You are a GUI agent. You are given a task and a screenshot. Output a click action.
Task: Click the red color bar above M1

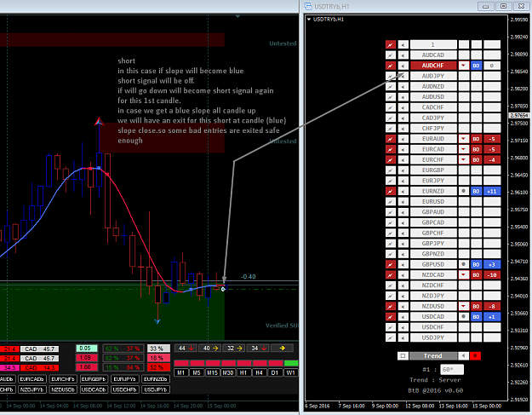tap(180, 363)
